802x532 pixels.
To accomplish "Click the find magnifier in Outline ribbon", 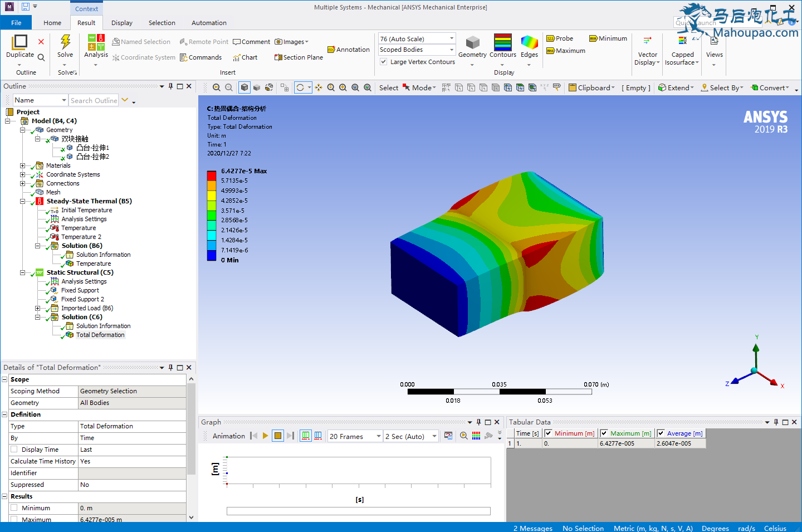I will (41, 57).
